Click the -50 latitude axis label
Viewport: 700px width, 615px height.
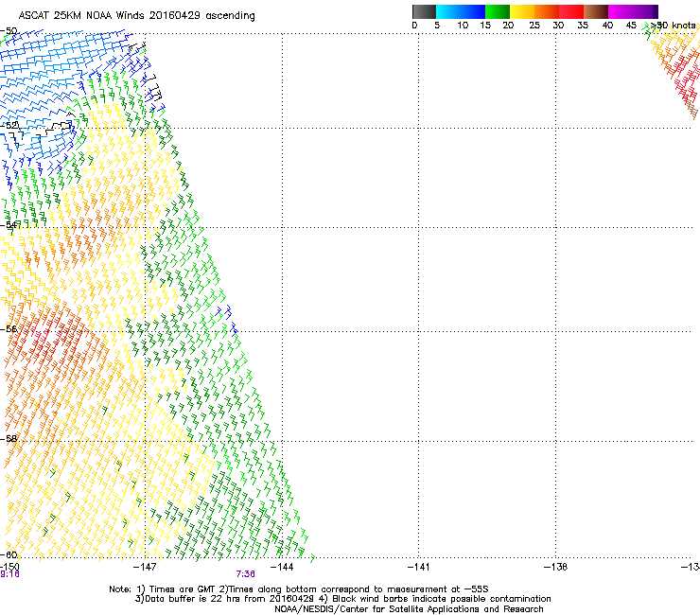tap(9, 31)
